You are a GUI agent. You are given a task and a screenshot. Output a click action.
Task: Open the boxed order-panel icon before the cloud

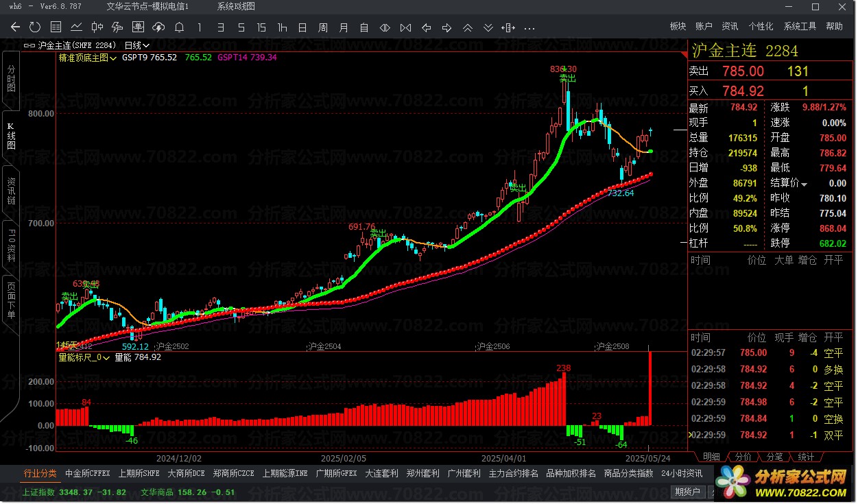point(138,27)
